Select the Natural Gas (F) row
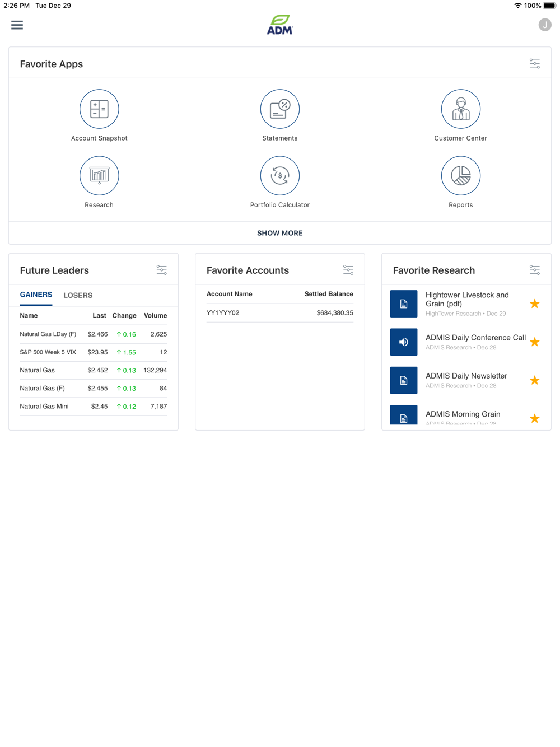 pos(94,388)
